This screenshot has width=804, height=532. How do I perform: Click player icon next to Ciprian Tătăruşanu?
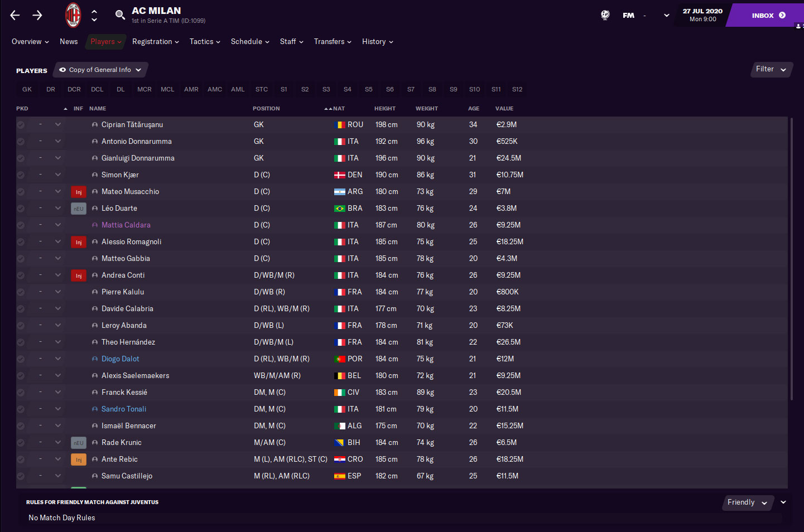(x=95, y=125)
